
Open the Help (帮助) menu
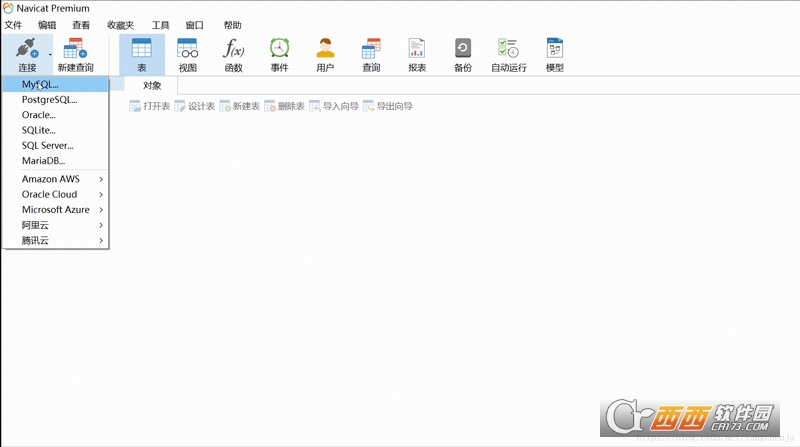[x=233, y=25]
